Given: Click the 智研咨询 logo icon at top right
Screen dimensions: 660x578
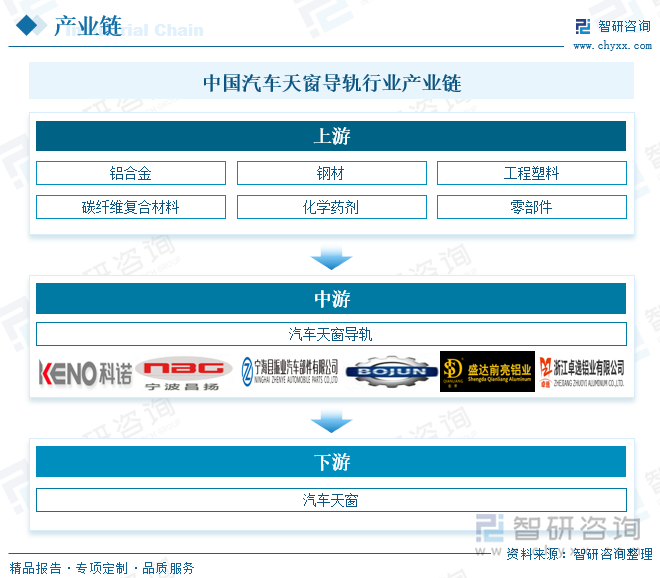Looking at the screenshot, I should pos(583,27).
